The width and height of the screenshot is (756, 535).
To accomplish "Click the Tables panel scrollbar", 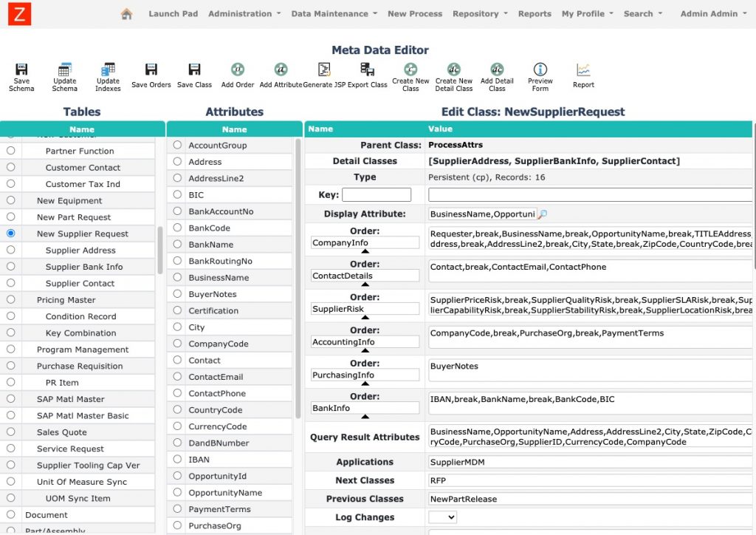I will click(160, 250).
